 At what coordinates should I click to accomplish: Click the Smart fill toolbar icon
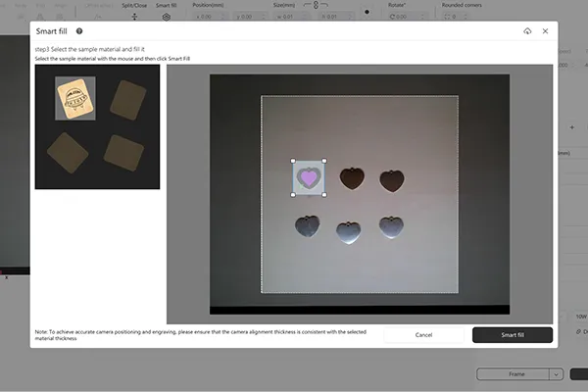[167, 17]
